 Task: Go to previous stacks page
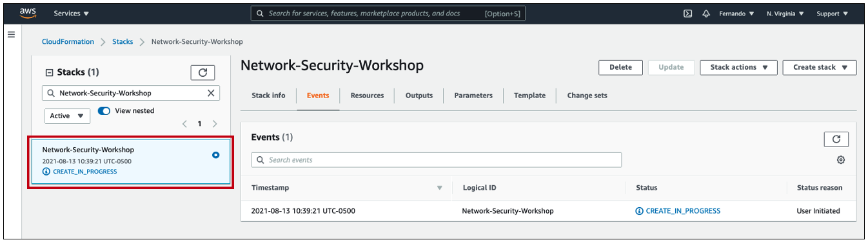184,124
